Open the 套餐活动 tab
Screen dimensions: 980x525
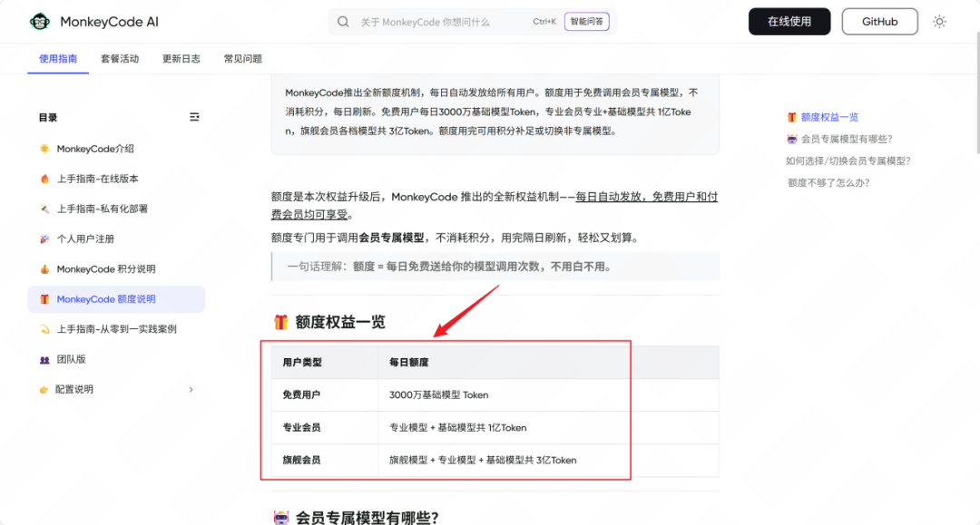pyautogui.click(x=120, y=59)
